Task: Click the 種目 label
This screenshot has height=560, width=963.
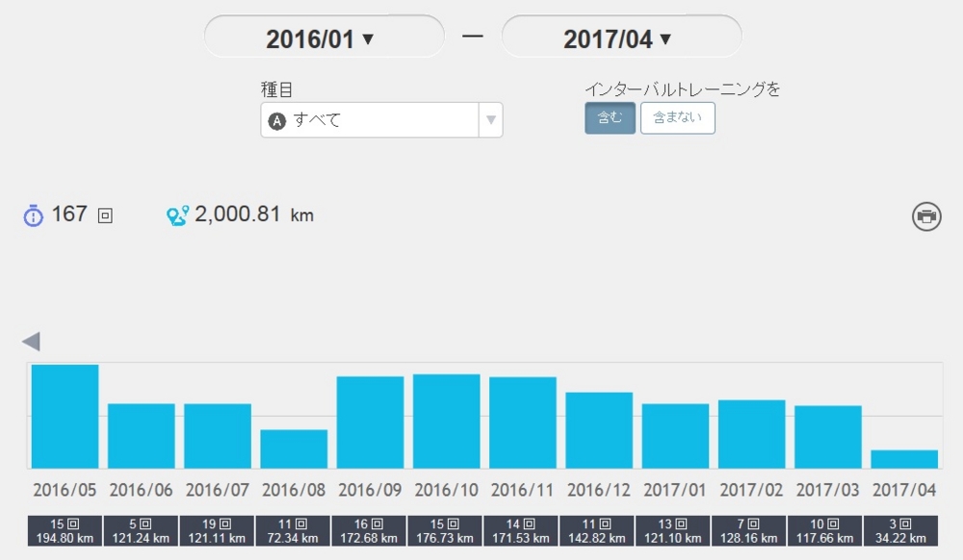Action: coord(276,89)
